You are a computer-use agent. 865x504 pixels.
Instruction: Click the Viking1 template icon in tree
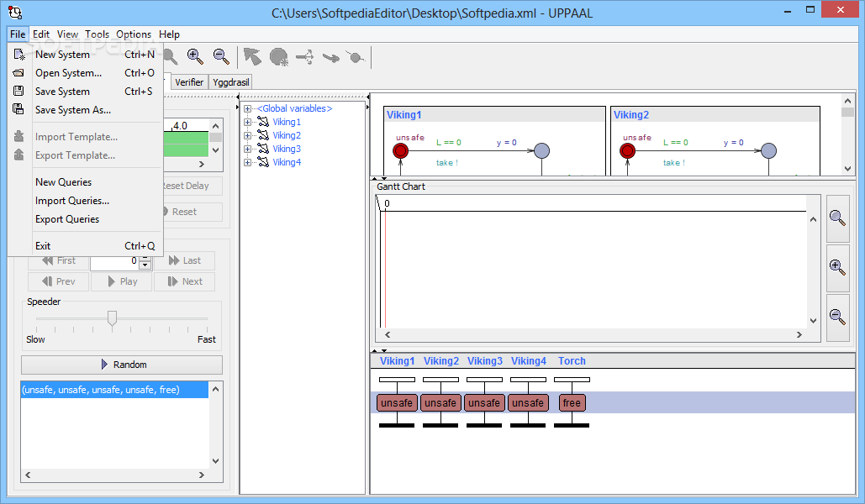point(264,122)
